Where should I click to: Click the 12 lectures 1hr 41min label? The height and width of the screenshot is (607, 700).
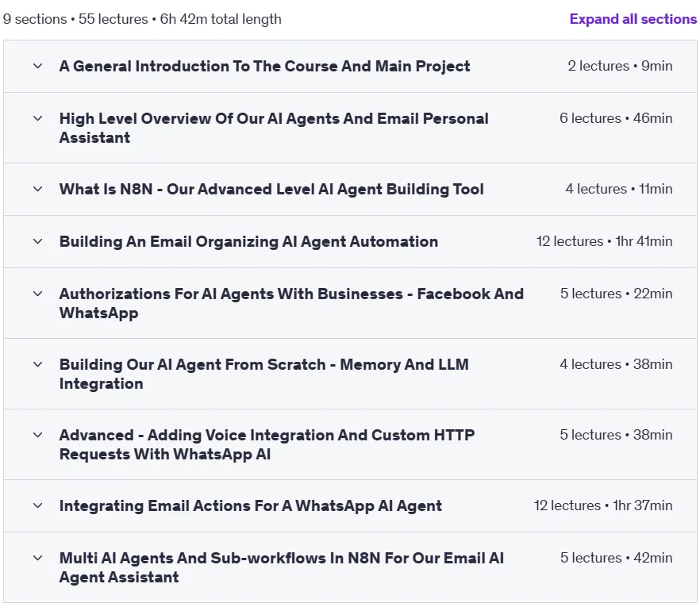click(x=604, y=241)
